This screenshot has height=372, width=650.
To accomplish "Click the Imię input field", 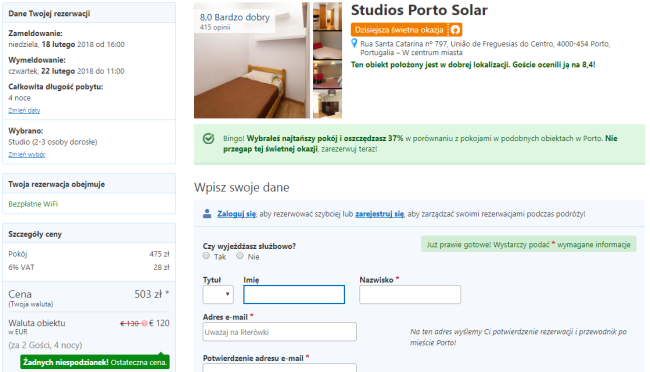I will 294,294.
